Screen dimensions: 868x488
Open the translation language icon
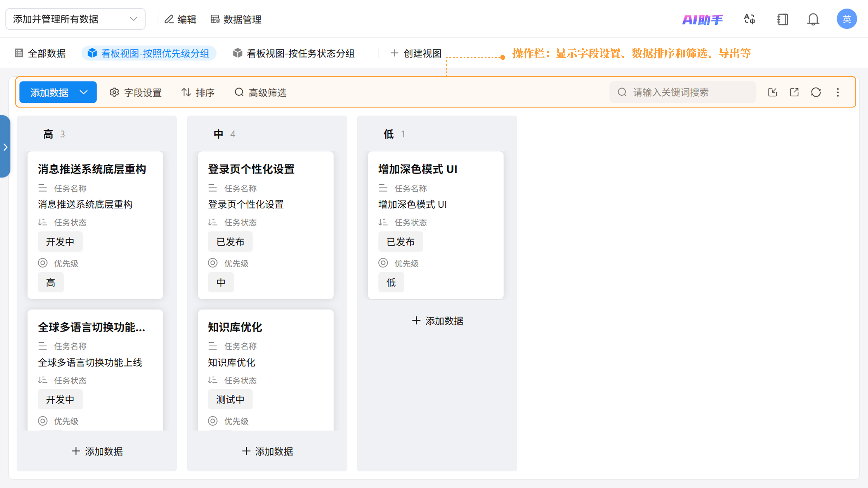tap(749, 19)
